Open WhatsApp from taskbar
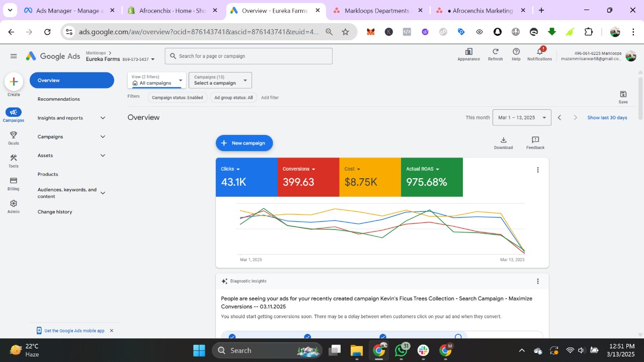The image size is (644, 362). [x=401, y=350]
